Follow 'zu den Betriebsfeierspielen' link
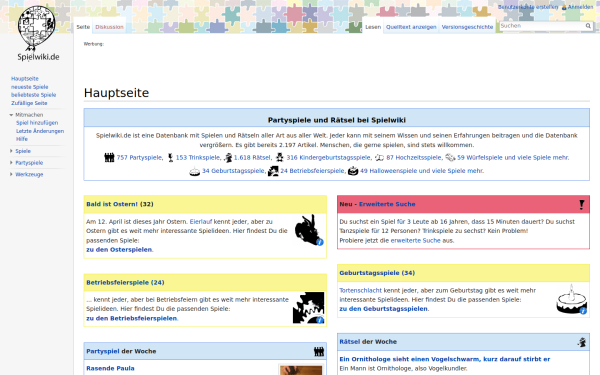Viewport: 600px width, 375px height. (x=132, y=318)
